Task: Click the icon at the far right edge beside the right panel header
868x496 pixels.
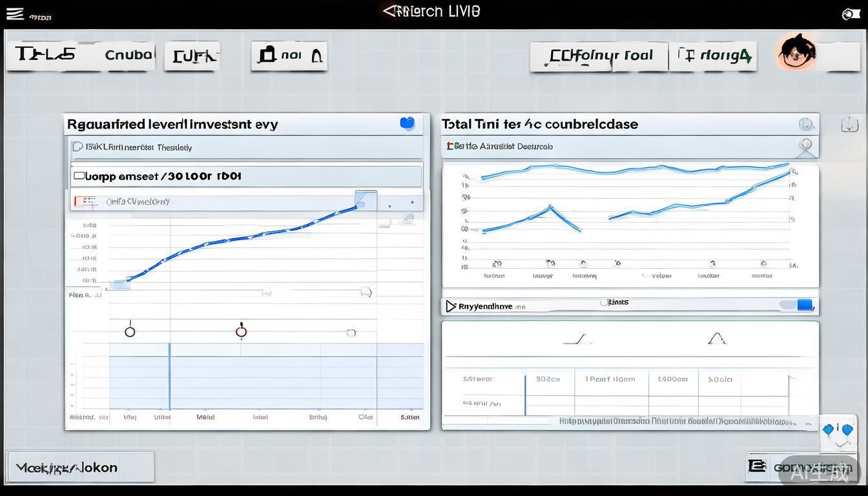Action: 849,125
